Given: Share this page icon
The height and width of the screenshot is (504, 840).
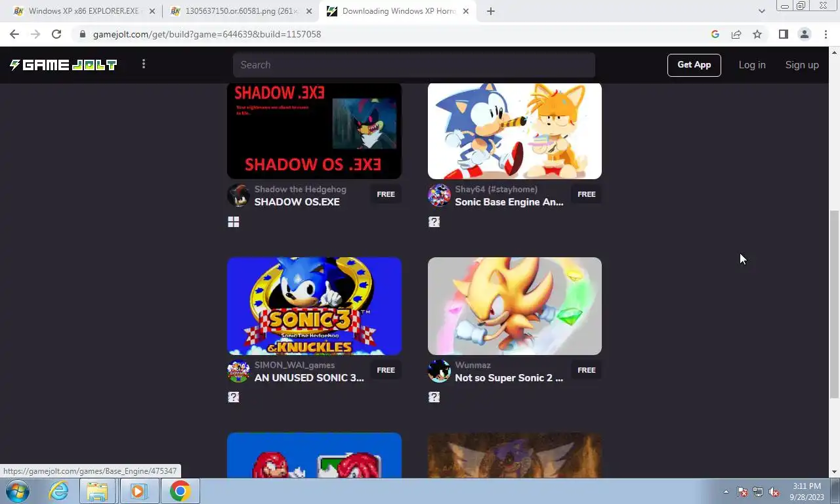Looking at the screenshot, I should pos(736,34).
